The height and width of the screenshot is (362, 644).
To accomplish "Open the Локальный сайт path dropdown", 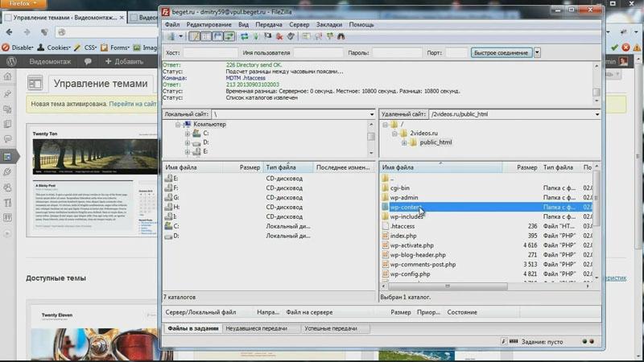I will click(x=372, y=114).
